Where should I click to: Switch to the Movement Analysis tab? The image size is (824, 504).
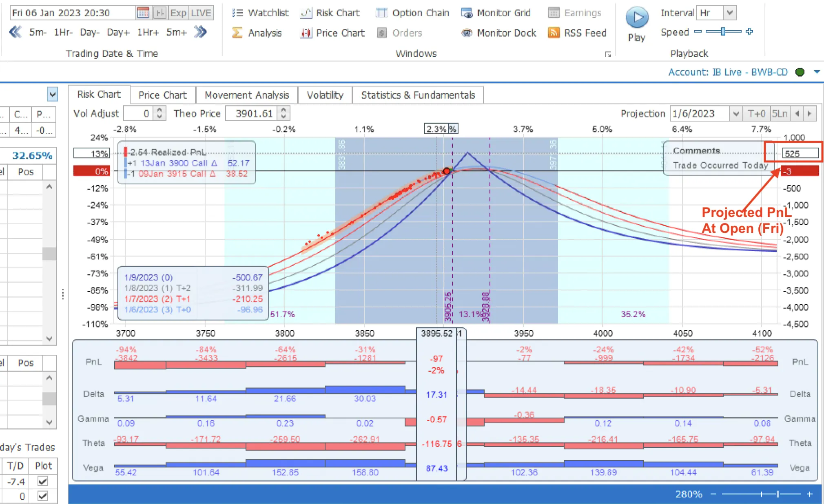(x=246, y=95)
